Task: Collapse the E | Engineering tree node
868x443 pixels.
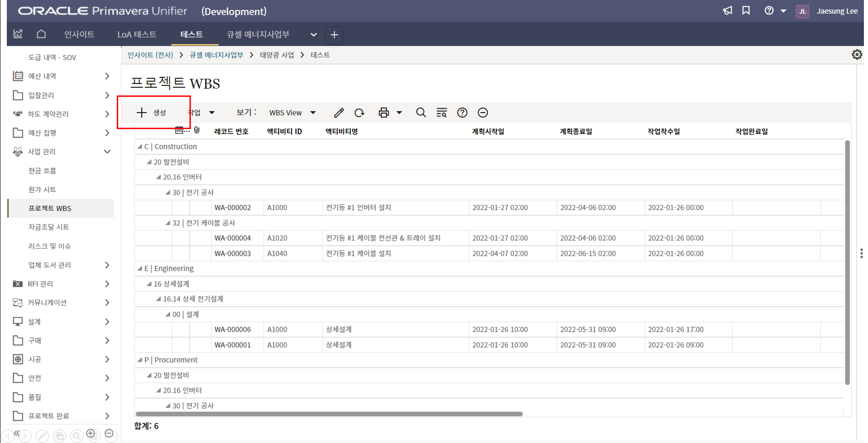Action: [140, 269]
